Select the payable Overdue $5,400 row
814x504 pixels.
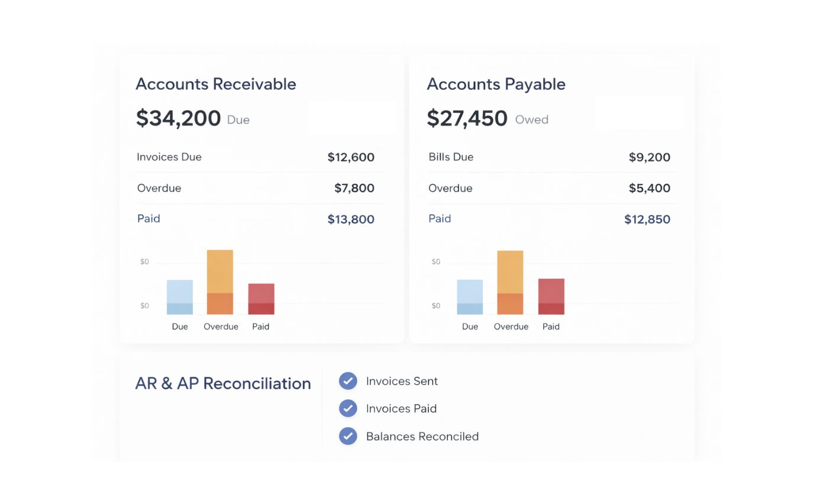(x=549, y=188)
